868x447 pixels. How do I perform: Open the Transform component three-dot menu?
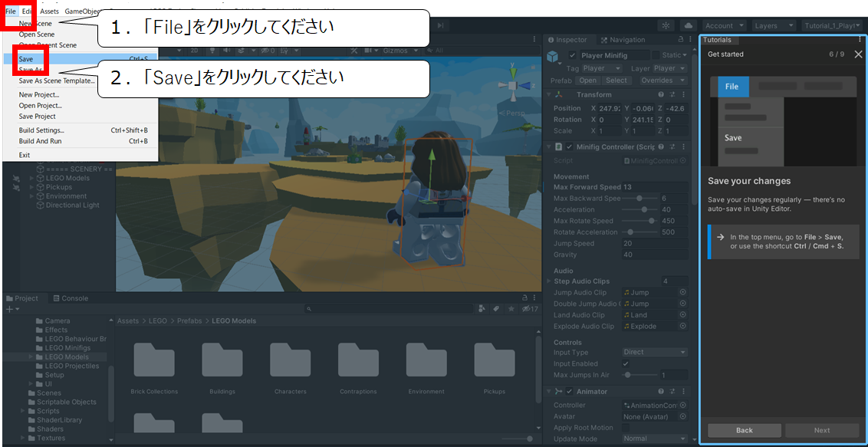[x=683, y=94]
